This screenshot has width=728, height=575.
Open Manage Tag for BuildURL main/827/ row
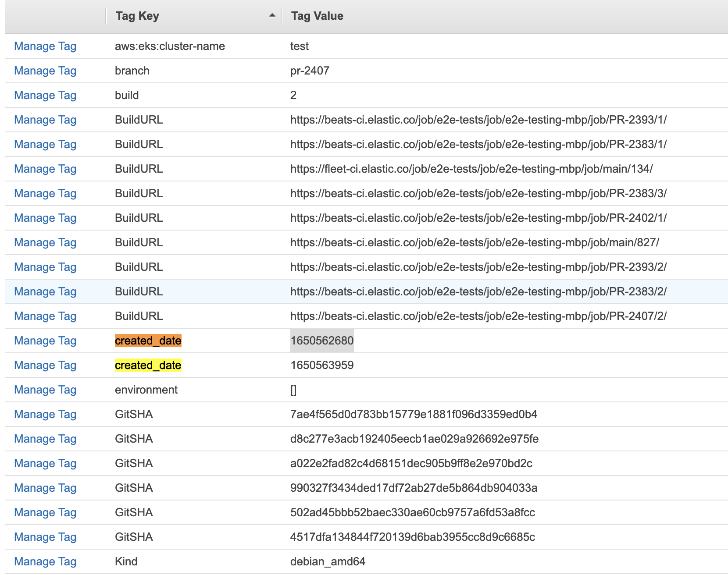point(45,242)
